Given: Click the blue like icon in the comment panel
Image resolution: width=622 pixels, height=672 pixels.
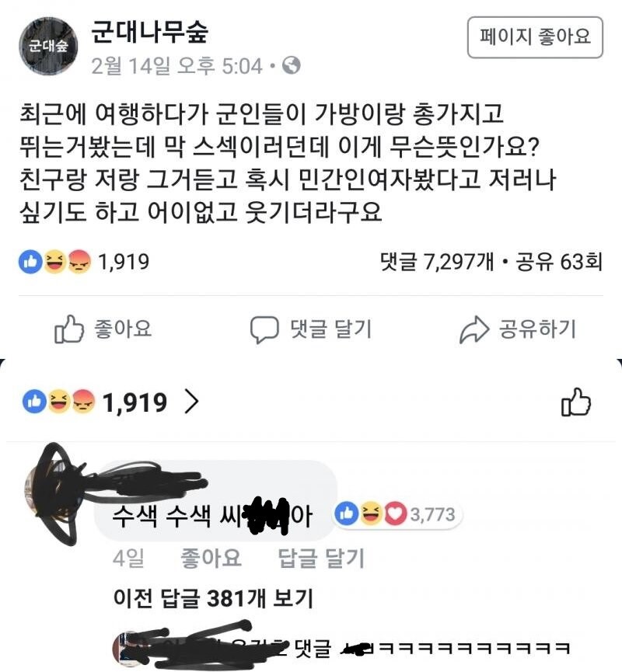Looking at the screenshot, I should point(34,402).
